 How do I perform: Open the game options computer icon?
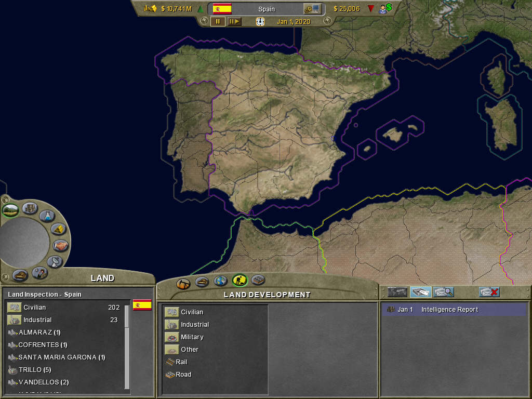coord(313,9)
